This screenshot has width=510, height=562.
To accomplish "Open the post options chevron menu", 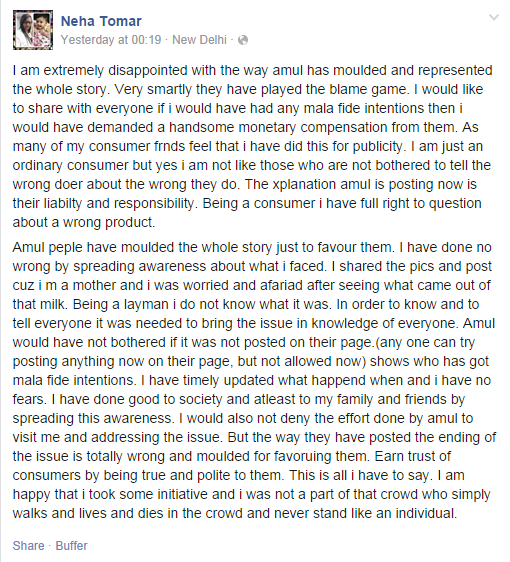I will point(494,17).
